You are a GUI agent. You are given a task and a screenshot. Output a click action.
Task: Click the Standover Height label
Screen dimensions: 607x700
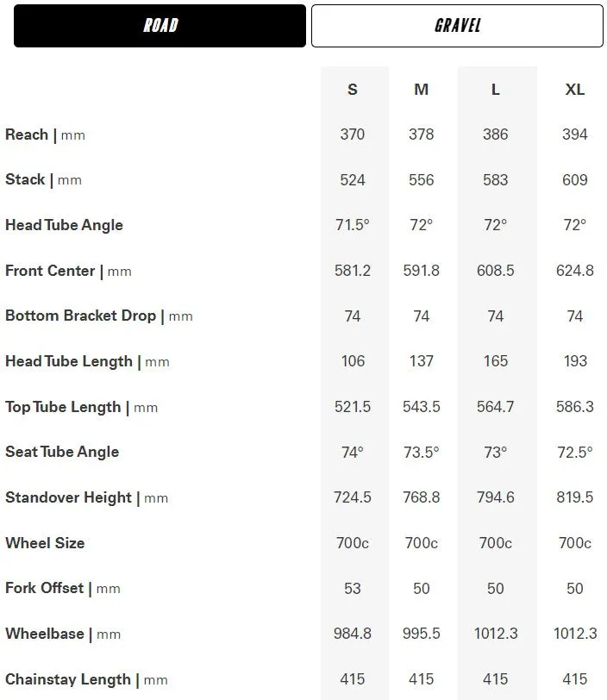click(x=86, y=497)
